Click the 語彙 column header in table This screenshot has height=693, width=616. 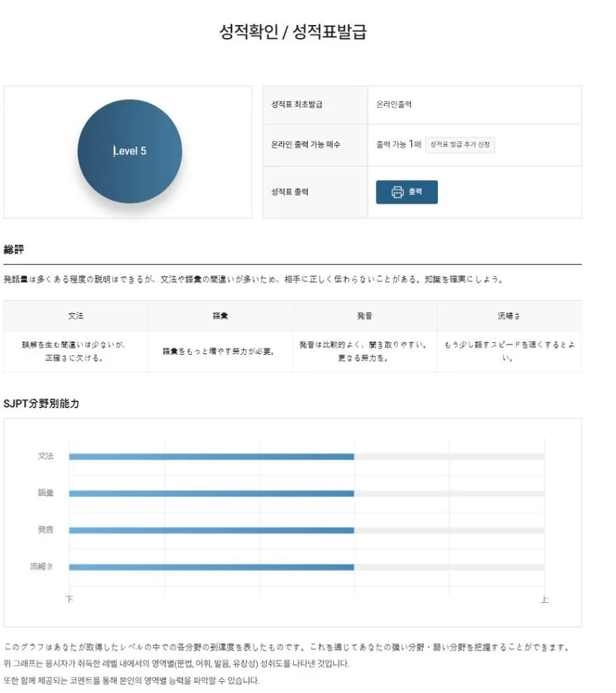pyautogui.click(x=220, y=316)
